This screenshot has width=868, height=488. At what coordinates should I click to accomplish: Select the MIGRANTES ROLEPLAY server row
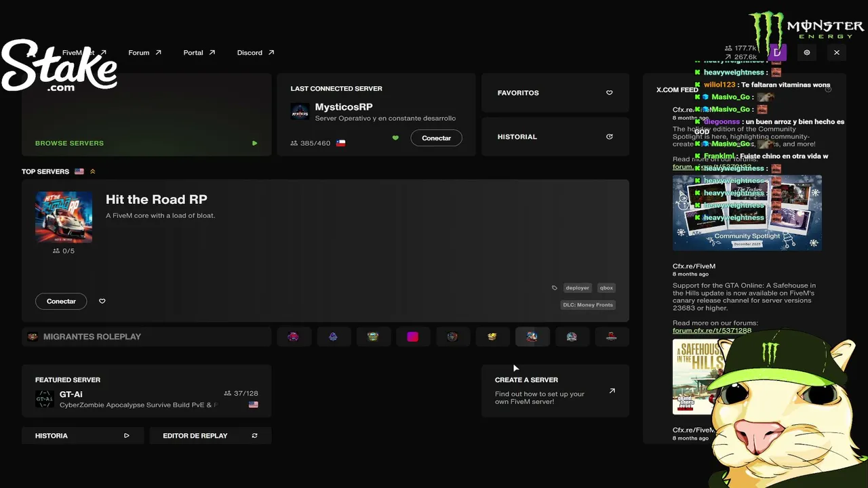pos(146,337)
